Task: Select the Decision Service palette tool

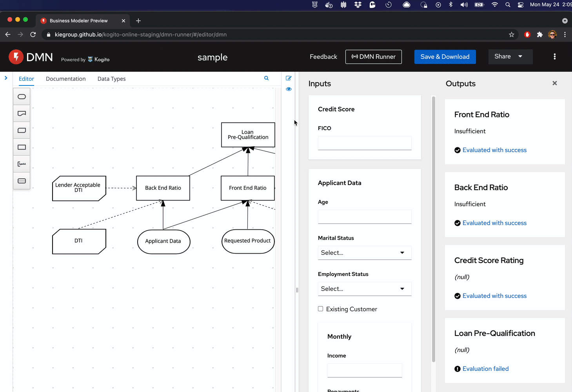Action: (x=22, y=181)
